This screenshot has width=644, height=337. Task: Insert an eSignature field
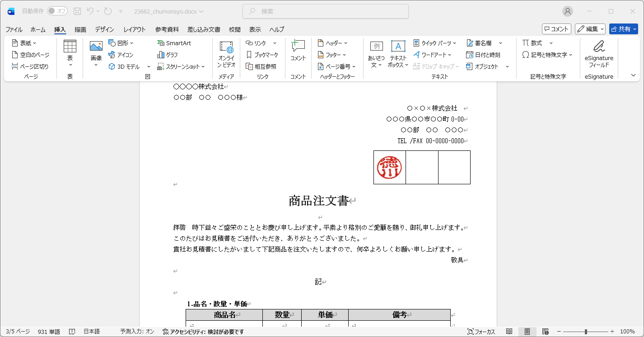click(x=599, y=54)
